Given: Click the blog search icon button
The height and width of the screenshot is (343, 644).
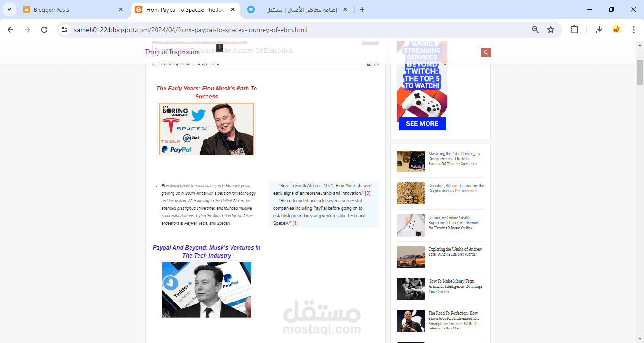Looking at the screenshot, I should tap(486, 52).
